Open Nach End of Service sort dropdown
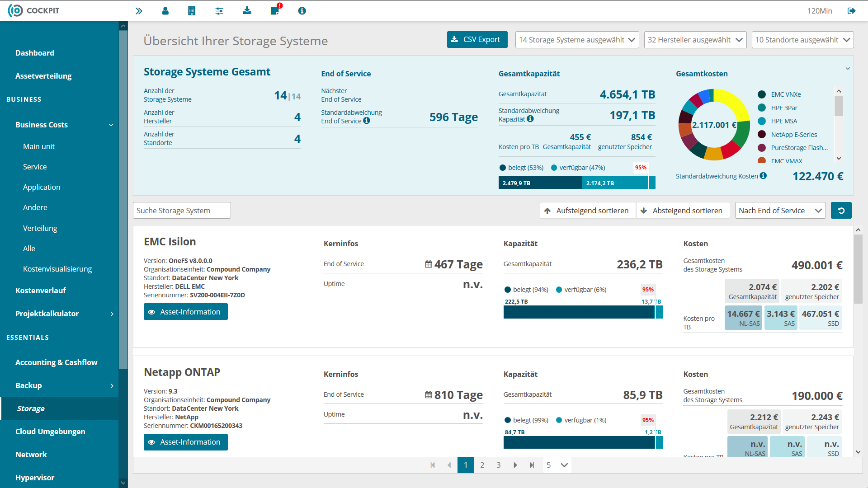This screenshot has height=488, width=868. (780, 211)
